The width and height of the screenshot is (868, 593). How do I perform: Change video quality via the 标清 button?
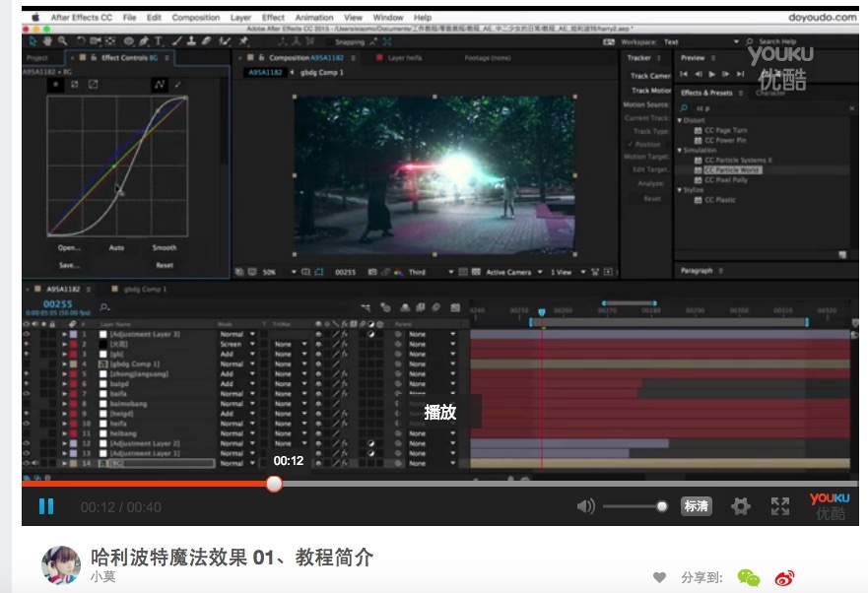tap(696, 506)
